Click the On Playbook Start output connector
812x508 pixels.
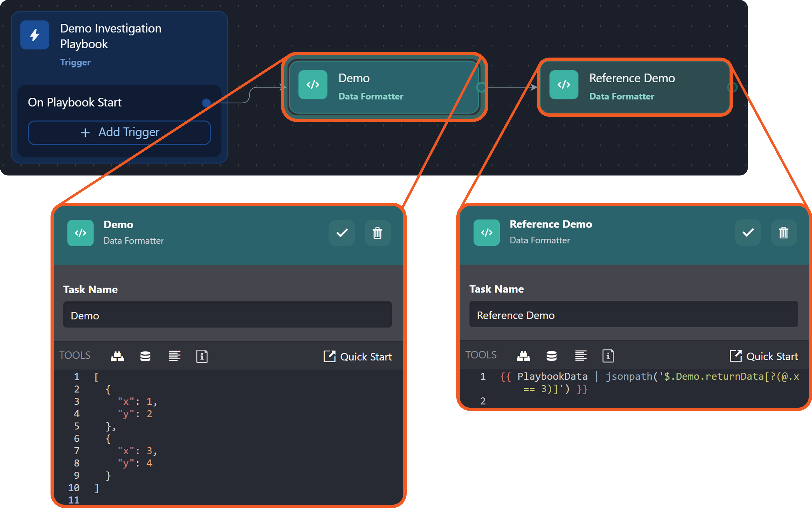(206, 103)
